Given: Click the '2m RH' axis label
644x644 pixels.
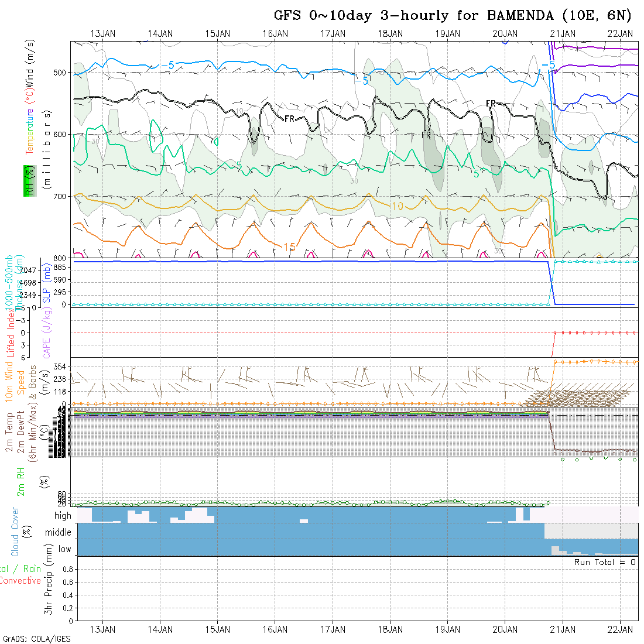Looking at the screenshot, I should click(x=21, y=481).
